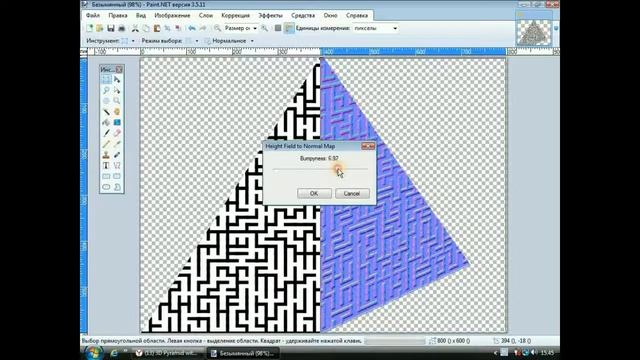Viewport: 640px width, 360px height.
Task: Select the Pencil tool
Action: (106, 144)
